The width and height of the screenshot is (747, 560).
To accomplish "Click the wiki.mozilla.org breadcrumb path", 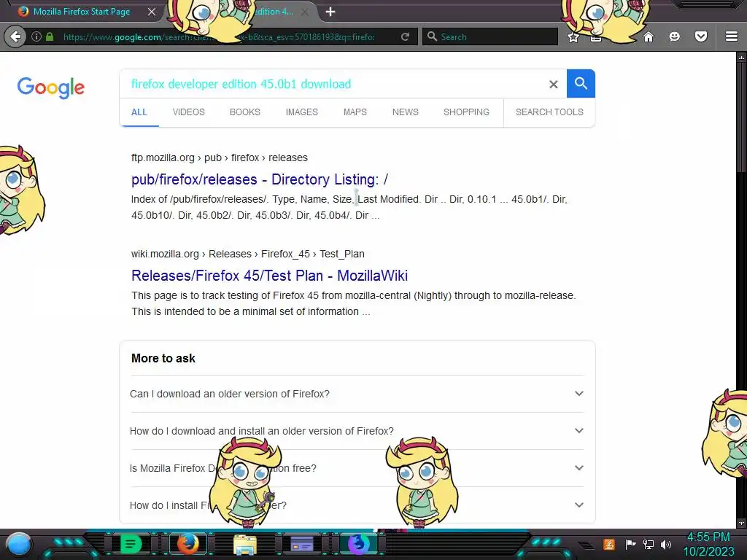I will pyautogui.click(x=248, y=254).
